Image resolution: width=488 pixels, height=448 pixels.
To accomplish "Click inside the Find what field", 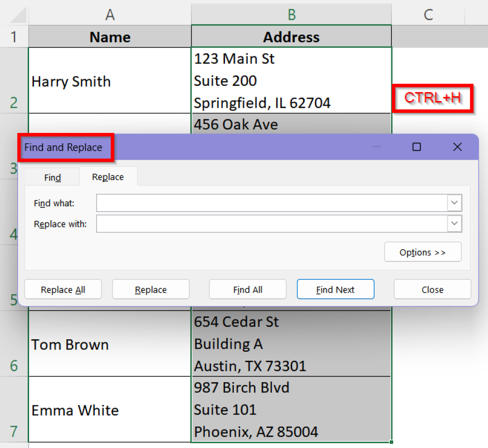I will pyautogui.click(x=272, y=203).
